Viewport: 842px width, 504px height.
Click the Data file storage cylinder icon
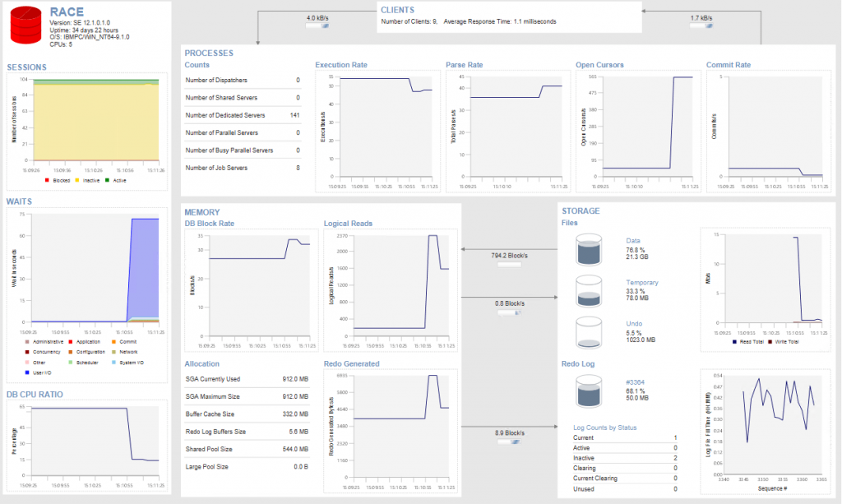click(589, 250)
